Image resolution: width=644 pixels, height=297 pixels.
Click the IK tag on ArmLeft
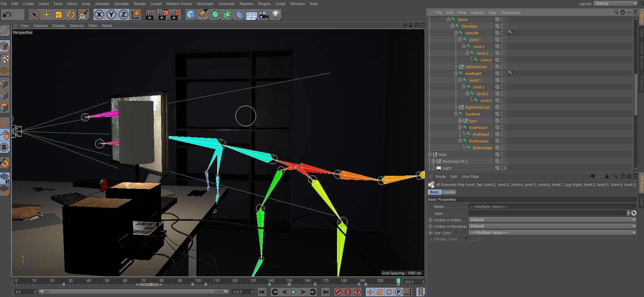point(511,33)
